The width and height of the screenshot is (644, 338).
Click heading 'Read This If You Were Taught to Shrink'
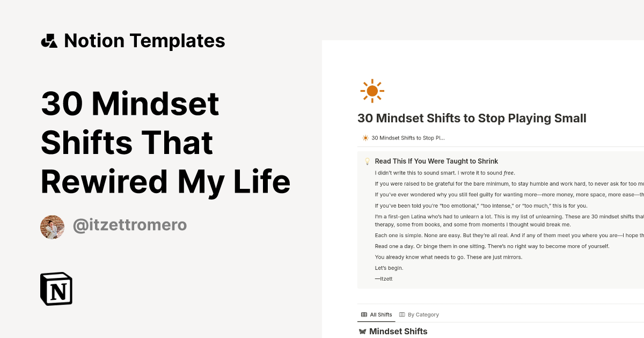point(436,161)
